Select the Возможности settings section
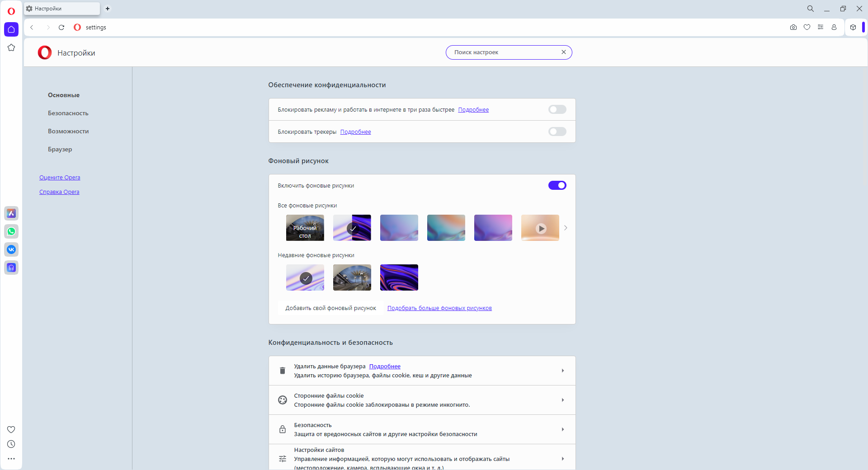 point(68,131)
